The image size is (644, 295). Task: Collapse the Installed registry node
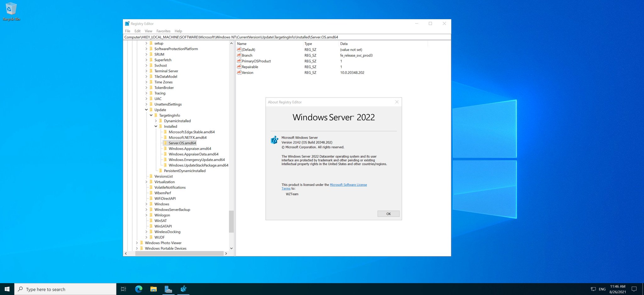[156, 126]
